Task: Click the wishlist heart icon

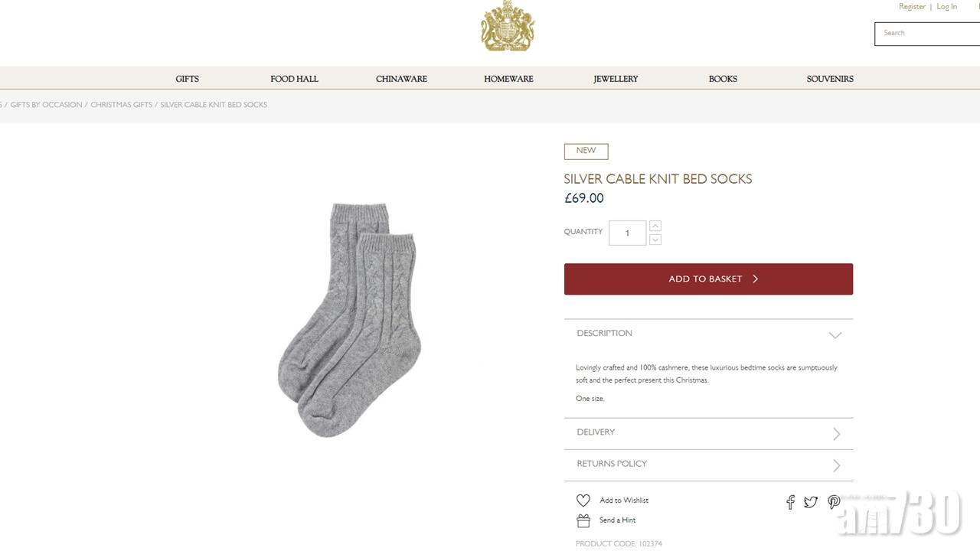Action: click(x=583, y=500)
